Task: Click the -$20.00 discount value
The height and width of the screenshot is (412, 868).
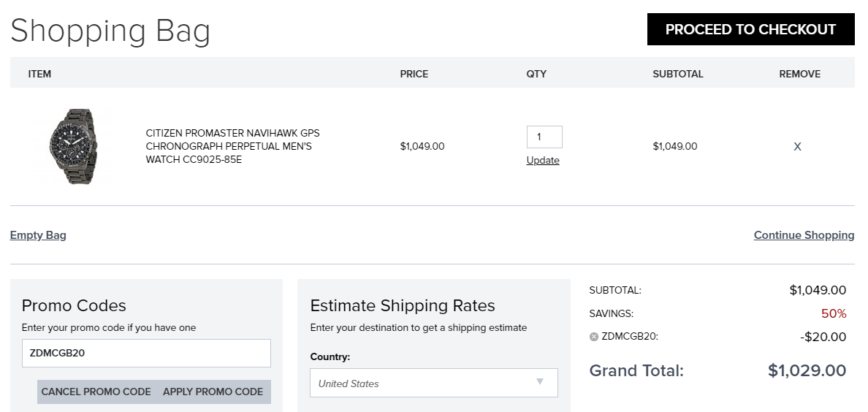Action: pos(823,337)
